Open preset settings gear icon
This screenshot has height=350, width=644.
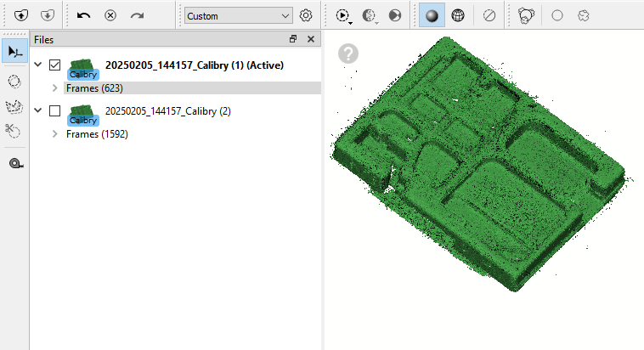point(306,15)
